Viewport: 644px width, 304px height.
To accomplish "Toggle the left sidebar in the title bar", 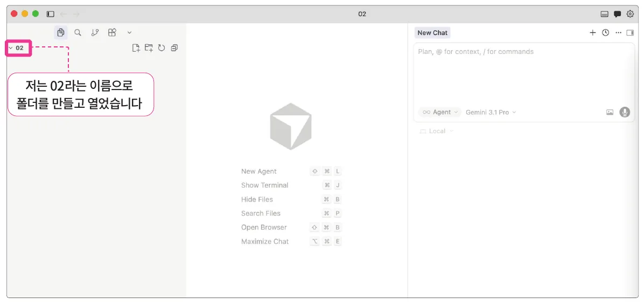I will (50, 14).
